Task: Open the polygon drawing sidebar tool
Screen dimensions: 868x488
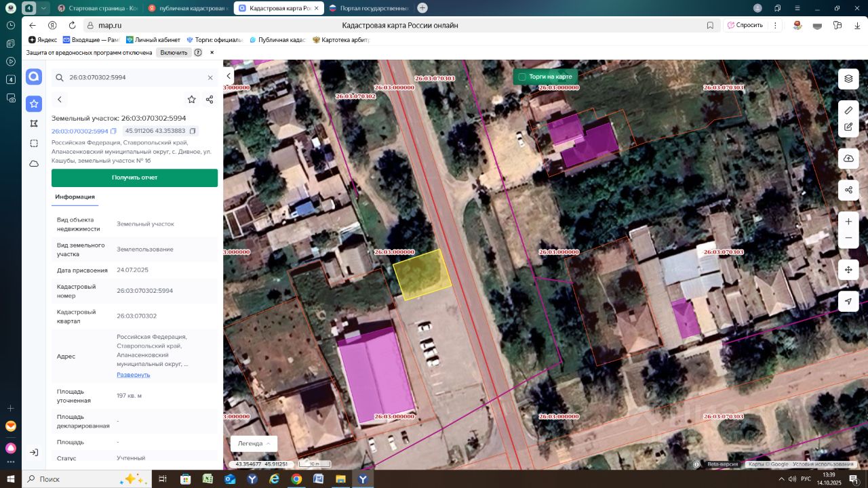Action: pyautogui.click(x=34, y=123)
